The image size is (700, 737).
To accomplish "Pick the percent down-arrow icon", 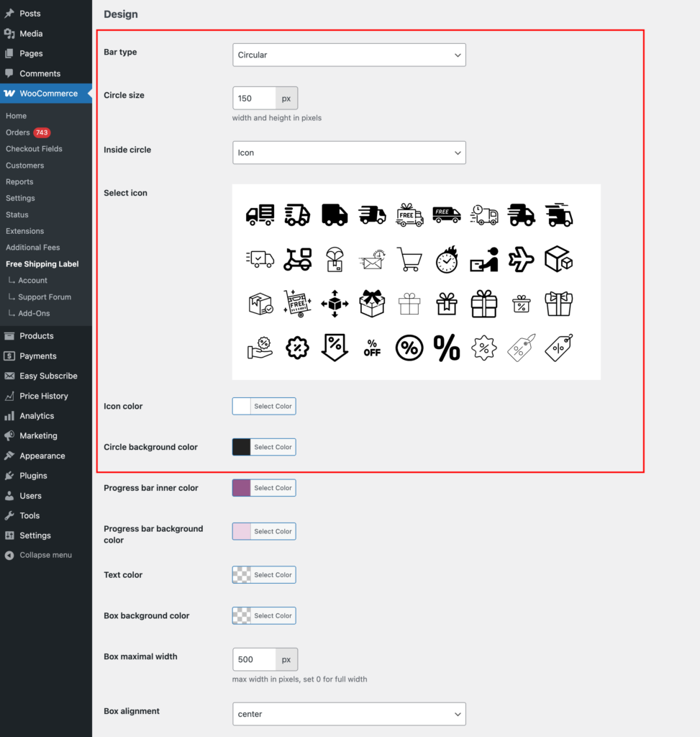I will [x=335, y=348].
